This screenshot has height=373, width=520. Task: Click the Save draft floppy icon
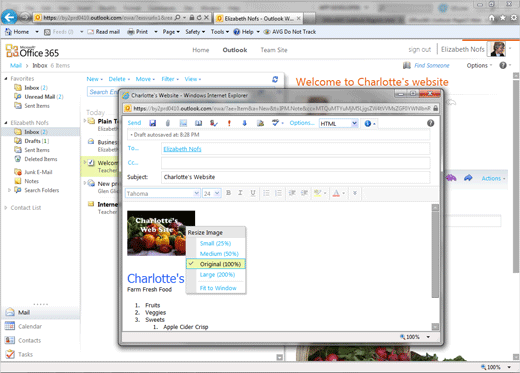point(153,123)
